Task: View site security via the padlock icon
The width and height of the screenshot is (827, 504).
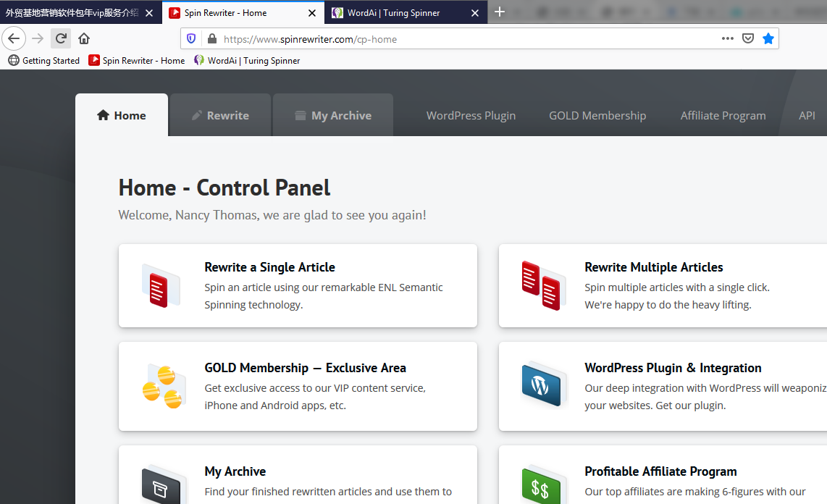Action: (212, 38)
